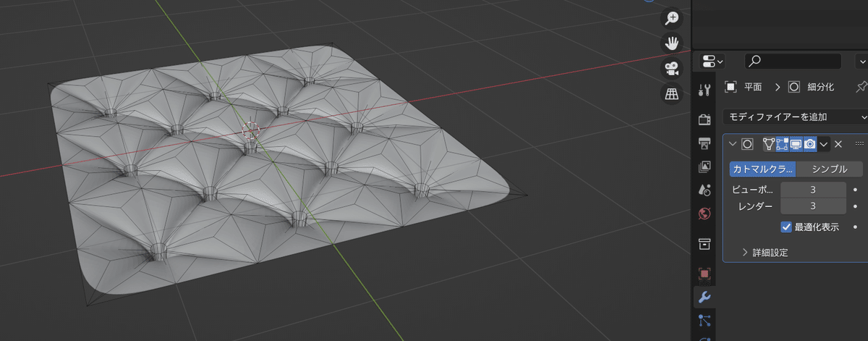The width and height of the screenshot is (868, 341).
Task: Open the View Layer properties tab
Action: pos(705,167)
